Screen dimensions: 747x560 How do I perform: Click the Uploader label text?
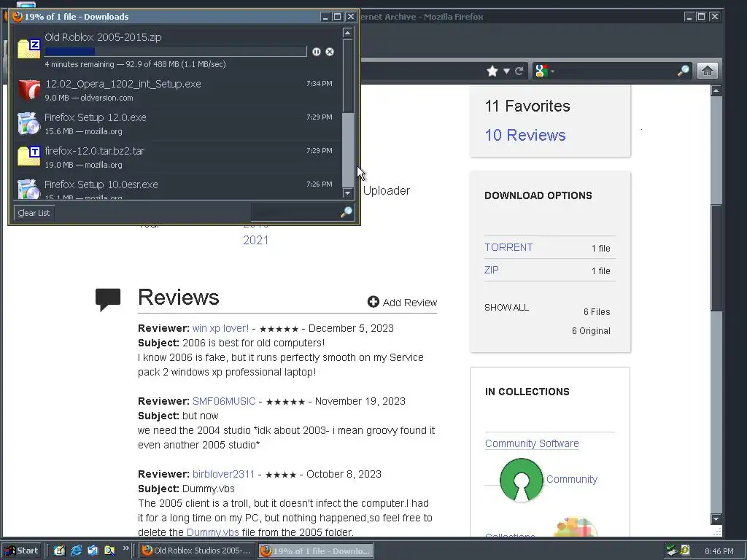pos(387,190)
